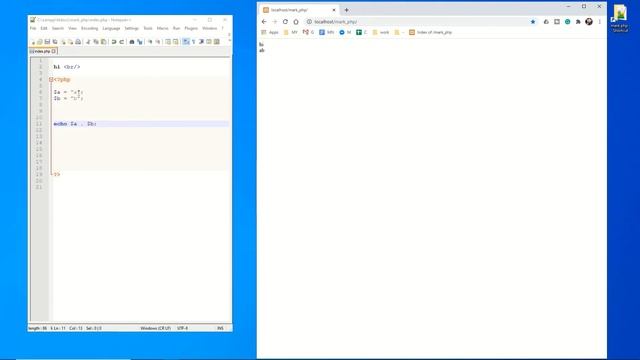Toggle synchronized horizontal scrolling icon
This screenshot has height=360, width=640.
176,42
